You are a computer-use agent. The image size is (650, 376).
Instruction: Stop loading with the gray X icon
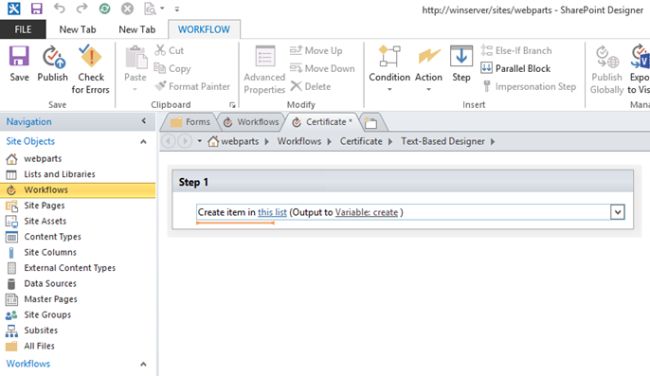[127, 8]
